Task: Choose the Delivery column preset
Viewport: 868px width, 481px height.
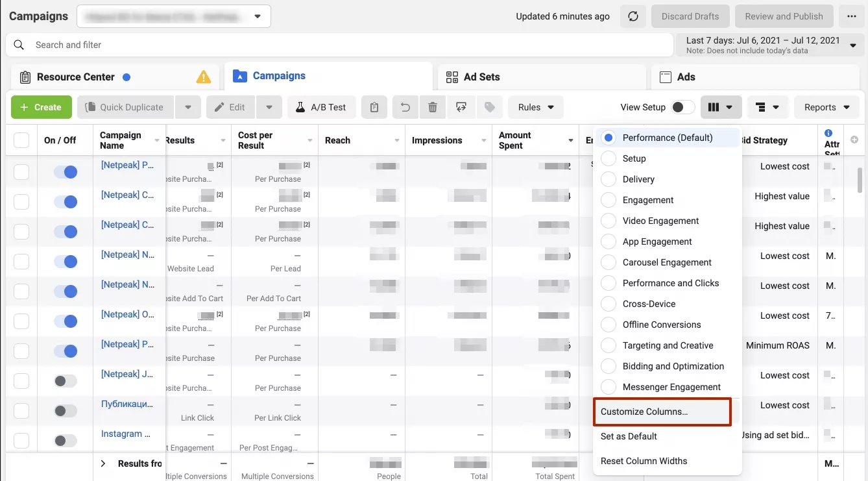Action: 668,179
